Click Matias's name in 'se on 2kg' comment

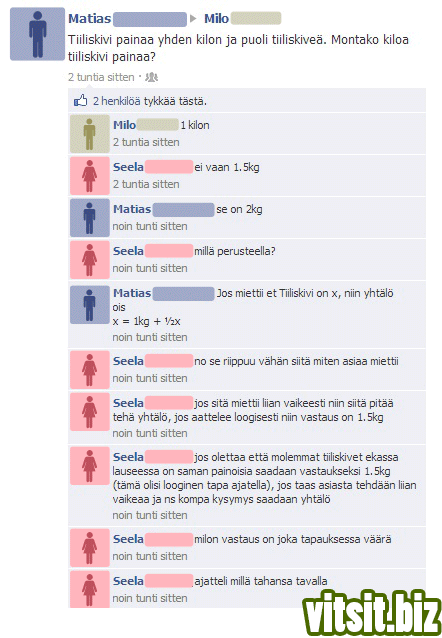(132, 209)
